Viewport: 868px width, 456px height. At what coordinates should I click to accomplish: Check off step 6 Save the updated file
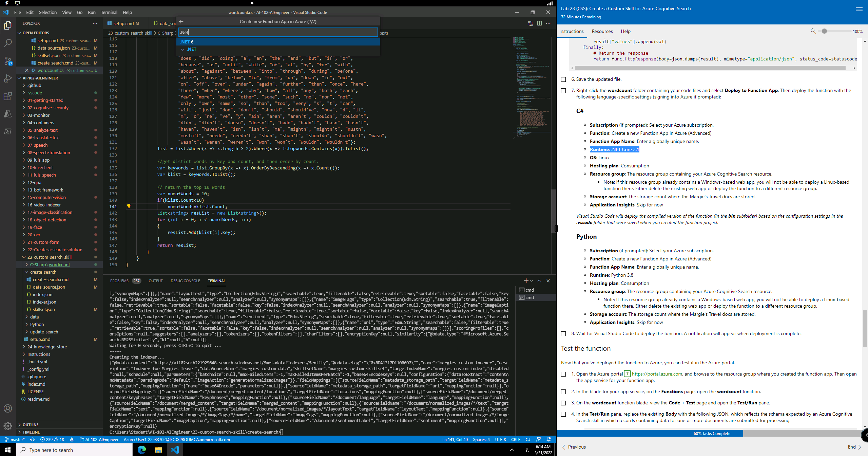click(564, 79)
